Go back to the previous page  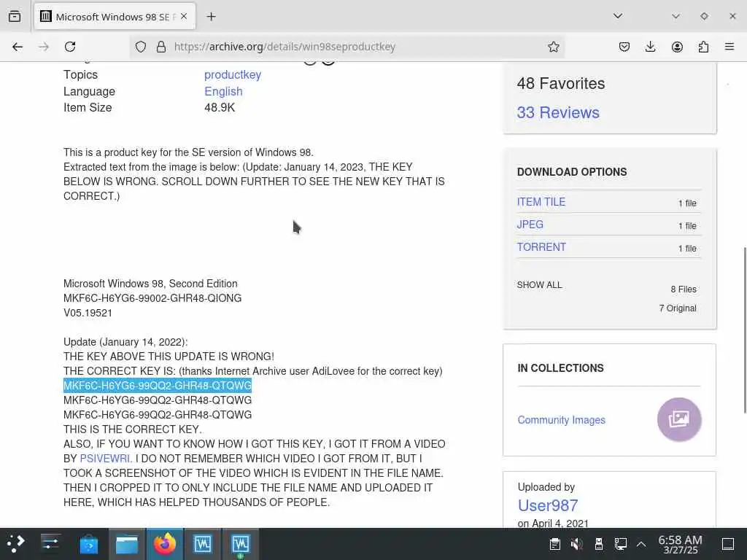(x=18, y=47)
